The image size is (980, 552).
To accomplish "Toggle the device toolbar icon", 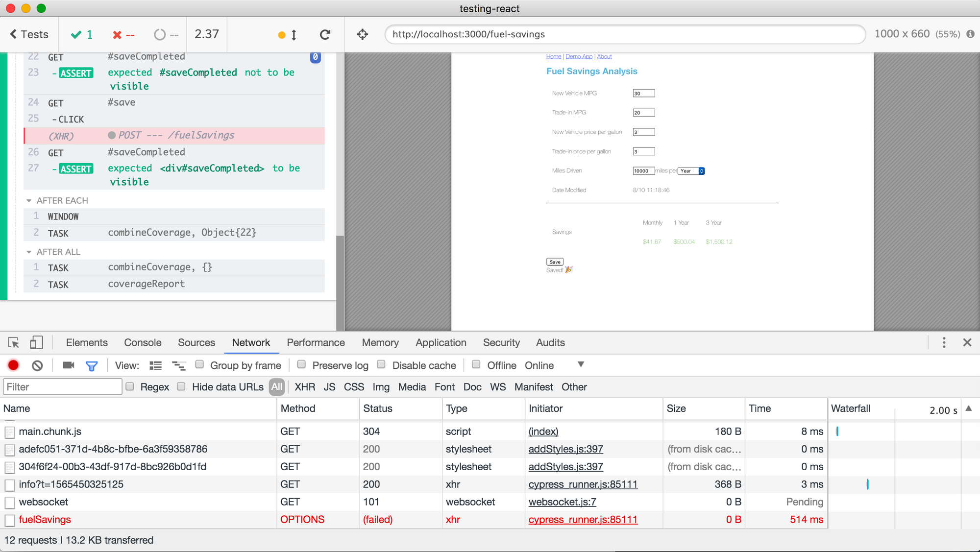I will point(36,343).
